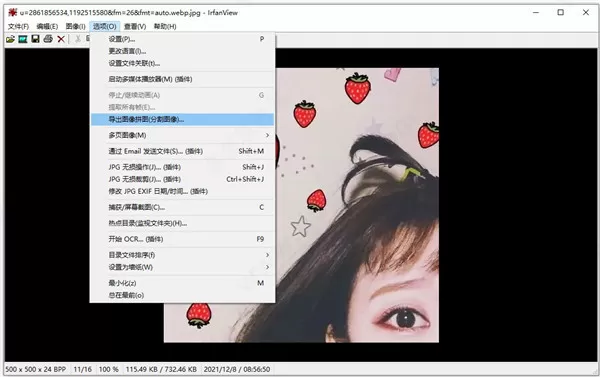600x377 pixels.
Task: Choose 最小化(z) menu entry
Action: coord(183,283)
